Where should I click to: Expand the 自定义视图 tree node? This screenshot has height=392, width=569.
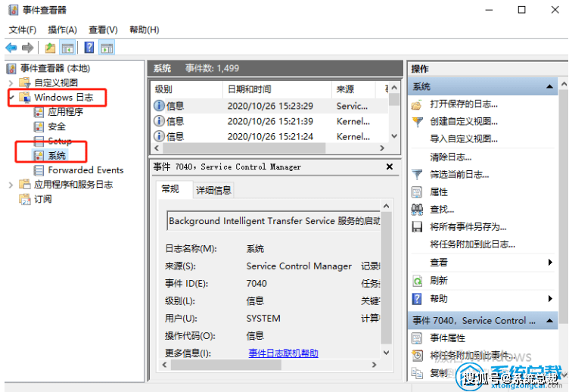[11, 83]
